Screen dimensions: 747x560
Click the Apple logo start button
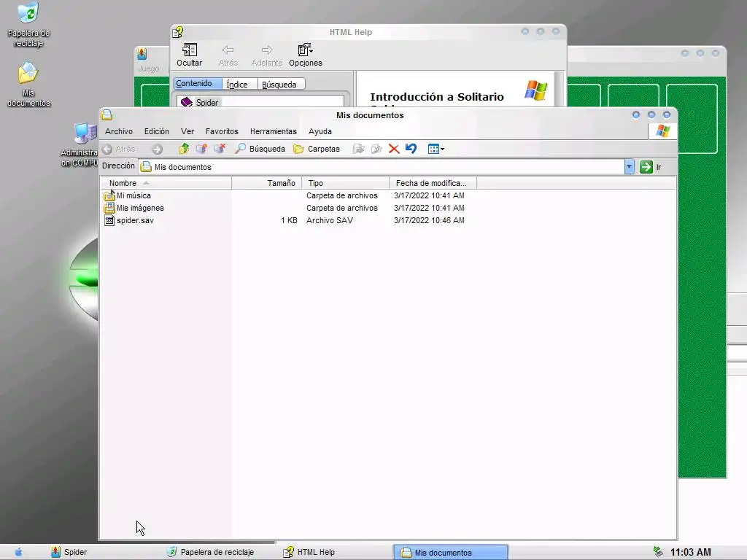(18, 552)
